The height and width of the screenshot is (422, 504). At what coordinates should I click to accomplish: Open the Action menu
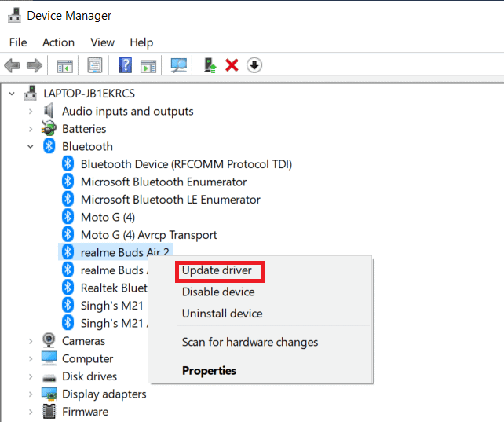pos(59,42)
